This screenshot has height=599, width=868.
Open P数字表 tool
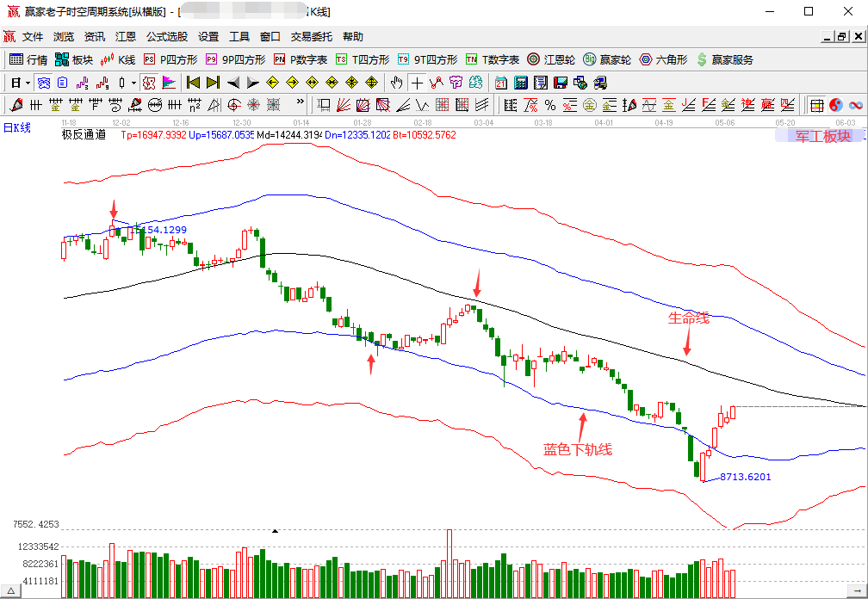[301, 59]
